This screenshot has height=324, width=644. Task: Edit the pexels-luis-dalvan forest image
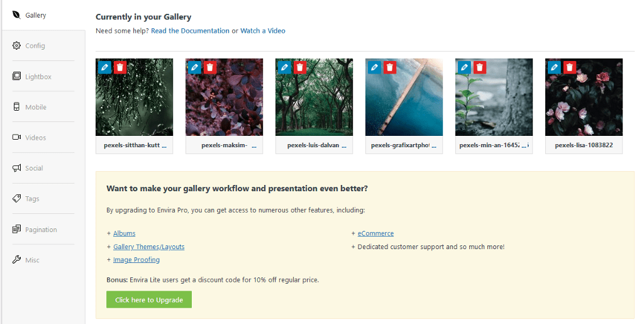tap(284, 67)
